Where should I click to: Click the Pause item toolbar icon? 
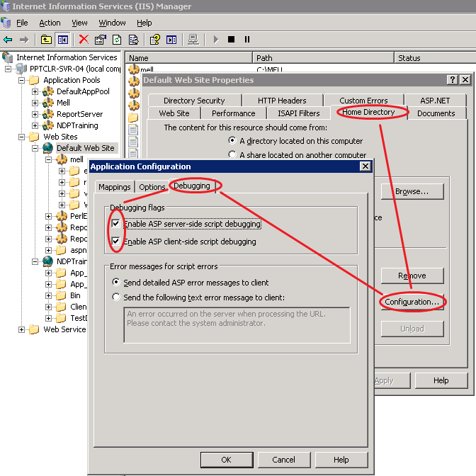tap(247, 40)
